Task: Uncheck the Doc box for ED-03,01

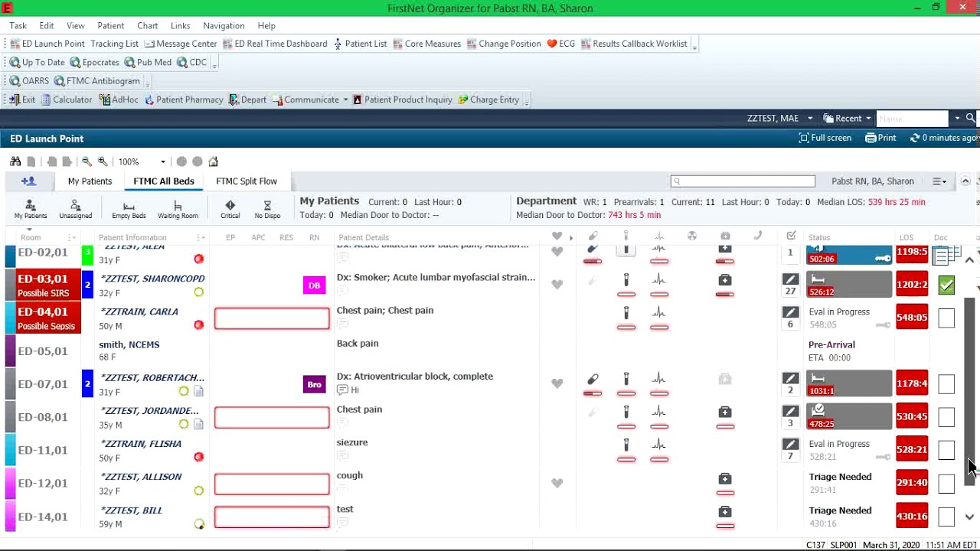Action: coord(946,285)
